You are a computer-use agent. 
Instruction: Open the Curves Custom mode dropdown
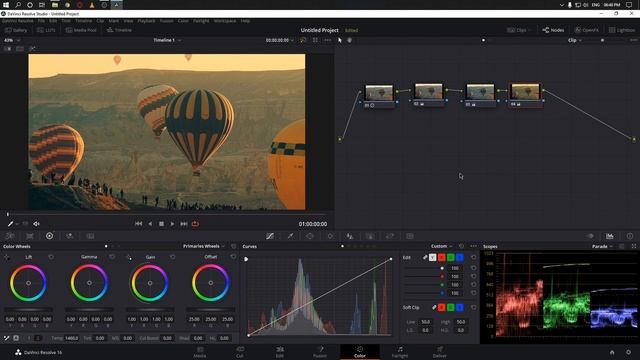pyautogui.click(x=441, y=246)
